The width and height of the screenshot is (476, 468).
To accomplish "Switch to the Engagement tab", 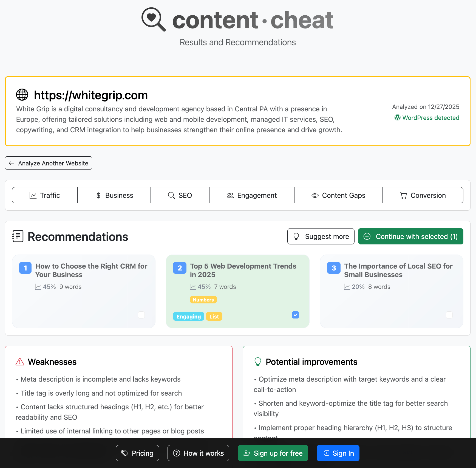I will [x=251, y=195].
